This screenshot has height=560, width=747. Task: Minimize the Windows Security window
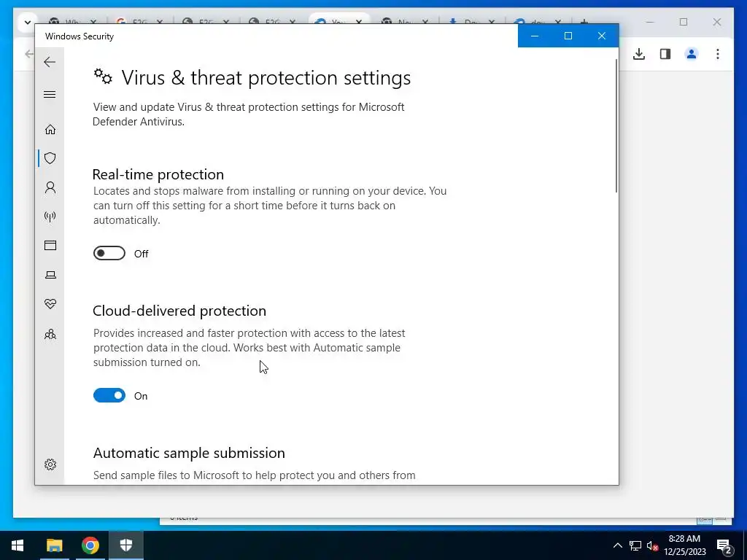(x=535, y=36)
